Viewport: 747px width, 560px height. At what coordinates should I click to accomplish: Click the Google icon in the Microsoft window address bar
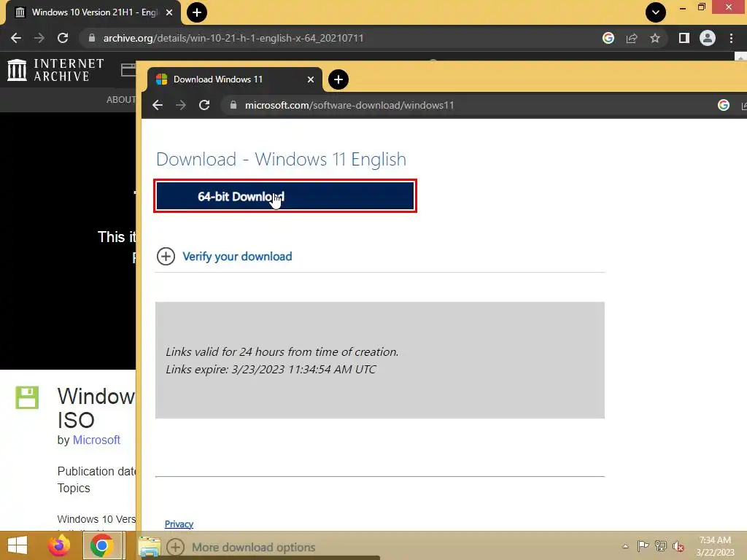click(x=723, y=105)
